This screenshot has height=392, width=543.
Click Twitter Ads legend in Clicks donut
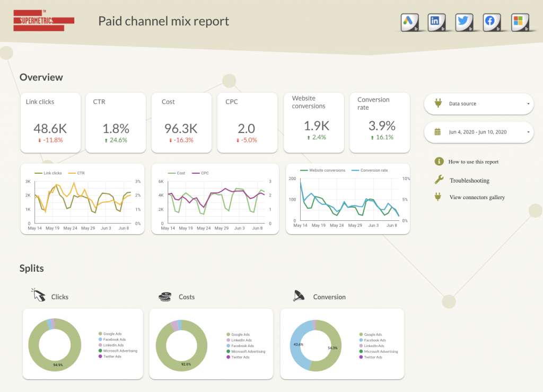(110, 357)
